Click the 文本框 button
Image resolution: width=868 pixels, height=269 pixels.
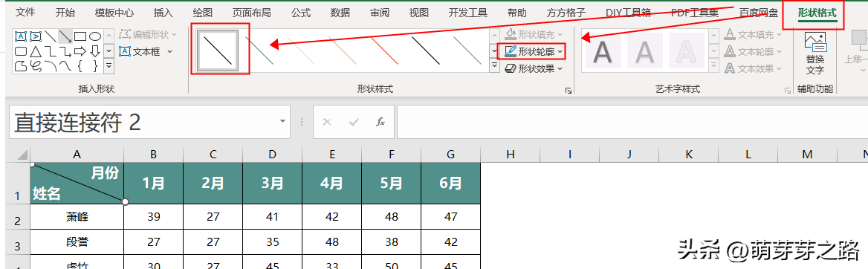tap(139, 51)
